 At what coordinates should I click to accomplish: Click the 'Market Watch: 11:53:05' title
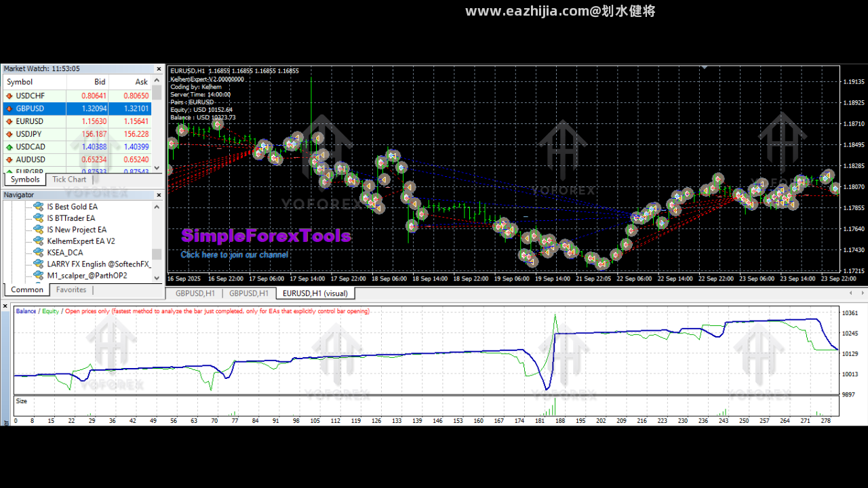point(42,69)
